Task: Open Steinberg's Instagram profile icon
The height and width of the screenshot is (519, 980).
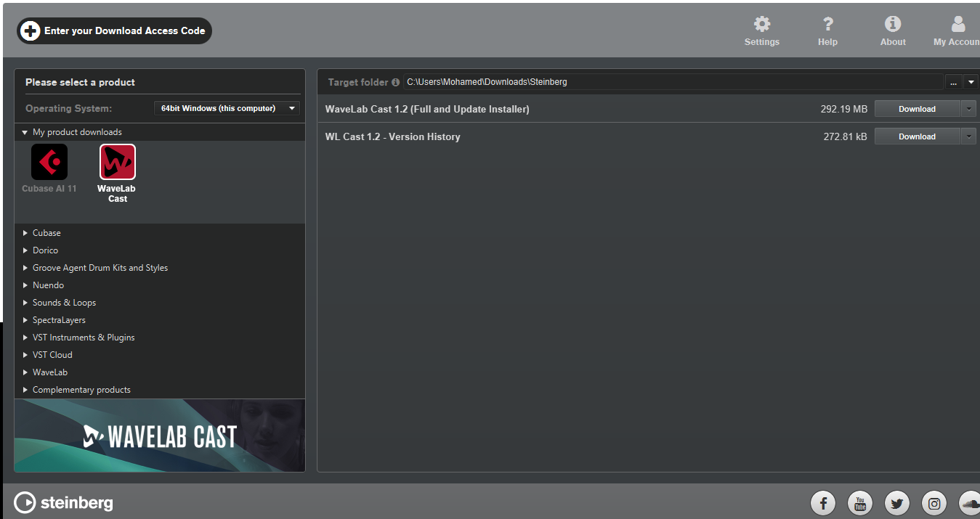Action: tap(934, 502)
